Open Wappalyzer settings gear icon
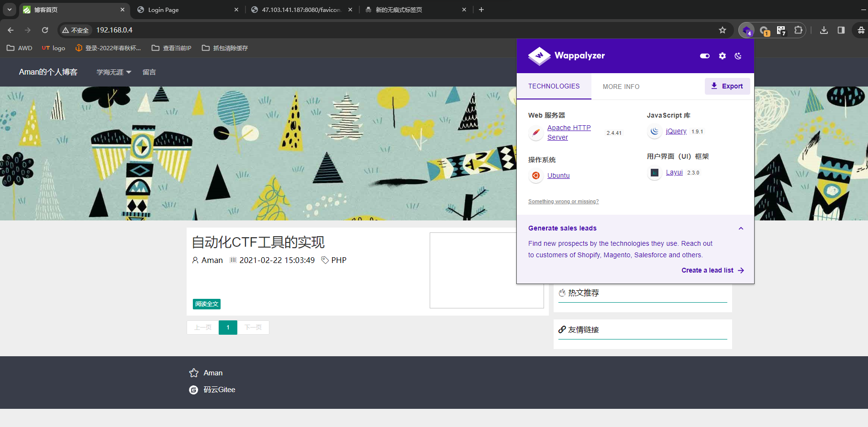This screenshot has height=427, width=868. (722, 56)
